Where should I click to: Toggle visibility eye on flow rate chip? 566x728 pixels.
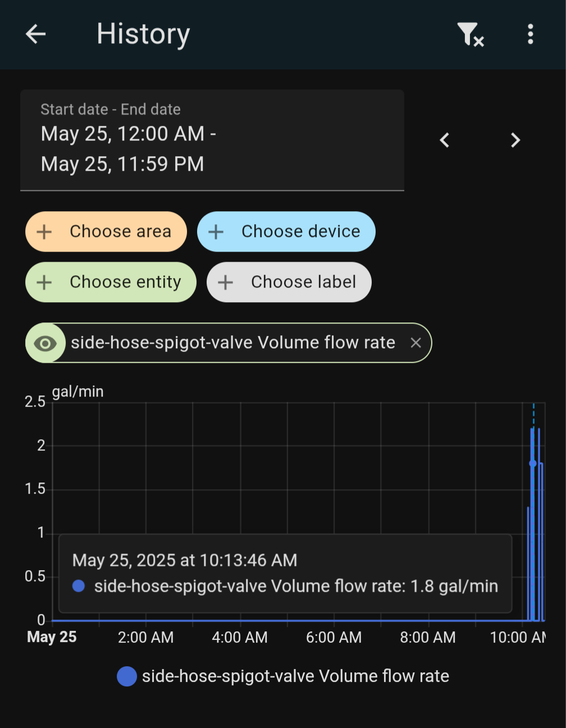click(x=45, y=343)
